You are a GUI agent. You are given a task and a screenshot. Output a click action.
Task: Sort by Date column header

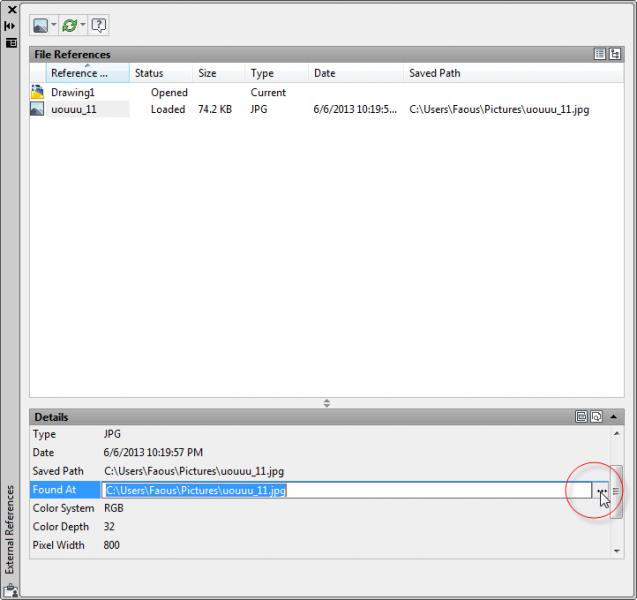coord(356,73)
